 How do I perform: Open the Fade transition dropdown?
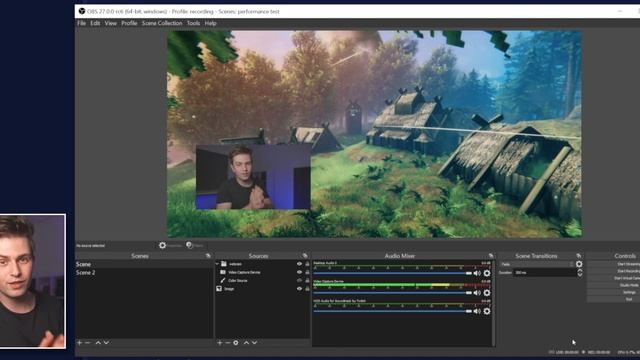click(x=537, y=264)
